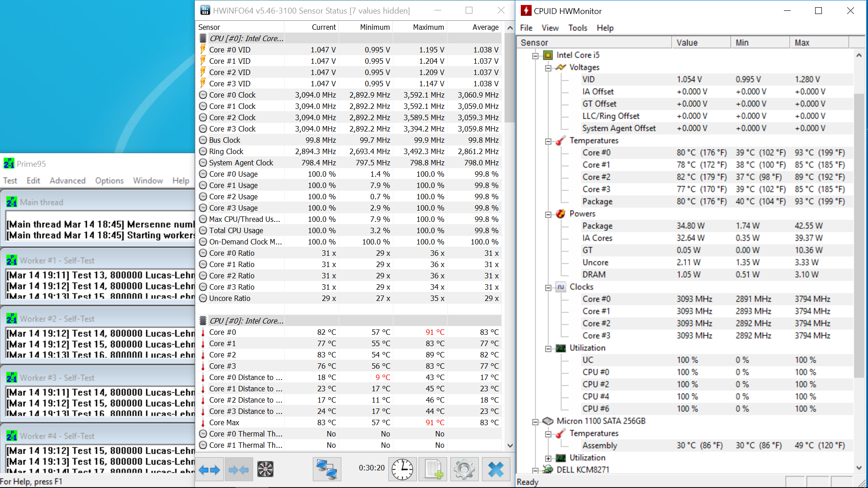Click the Average column header in HWiNFO
The height and width of the screenshot is (488, 868).
point(475,27)
